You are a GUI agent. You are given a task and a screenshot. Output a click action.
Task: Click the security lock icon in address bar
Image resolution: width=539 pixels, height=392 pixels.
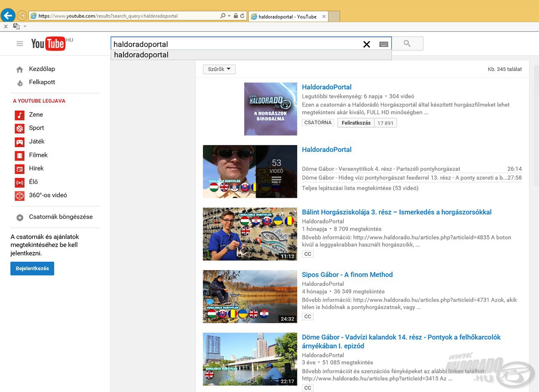tap(235, 16)
